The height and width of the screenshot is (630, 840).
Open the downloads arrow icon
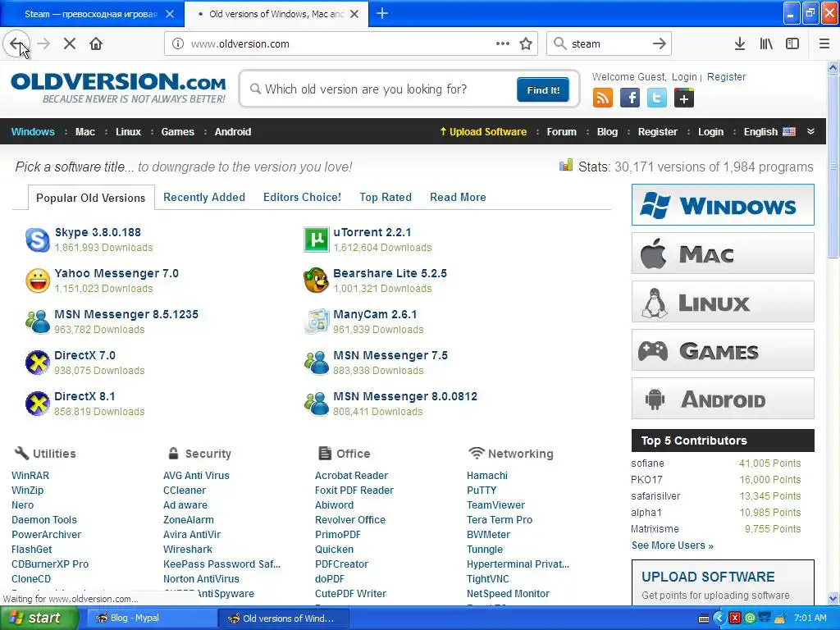pyautogui.click(x=740, y=44)
